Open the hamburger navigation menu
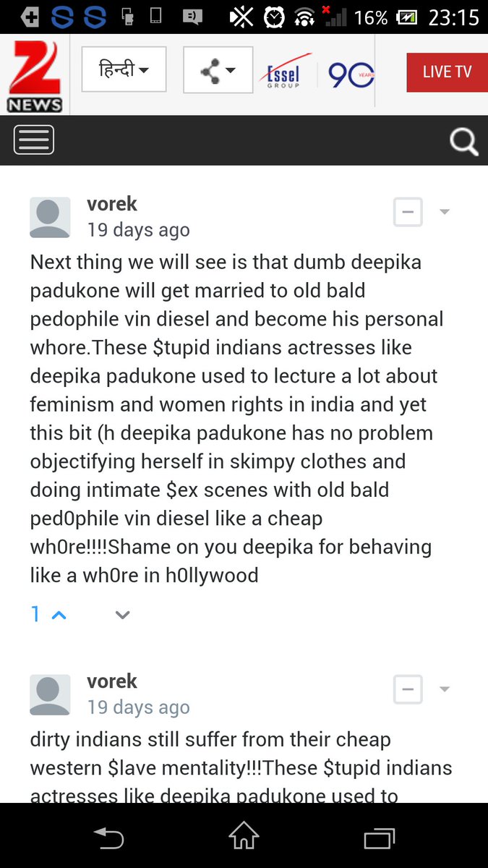Screen dimensions: 488x868 34,140
